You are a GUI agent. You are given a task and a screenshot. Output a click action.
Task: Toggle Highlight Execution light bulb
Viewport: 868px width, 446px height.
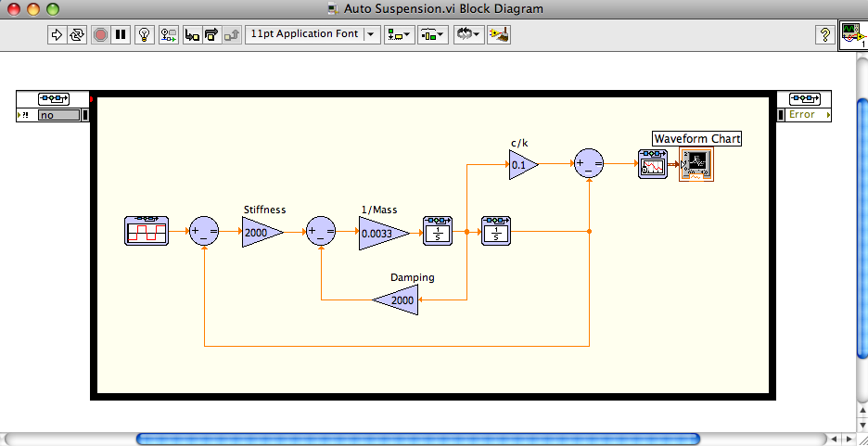(x=145, y=35)
